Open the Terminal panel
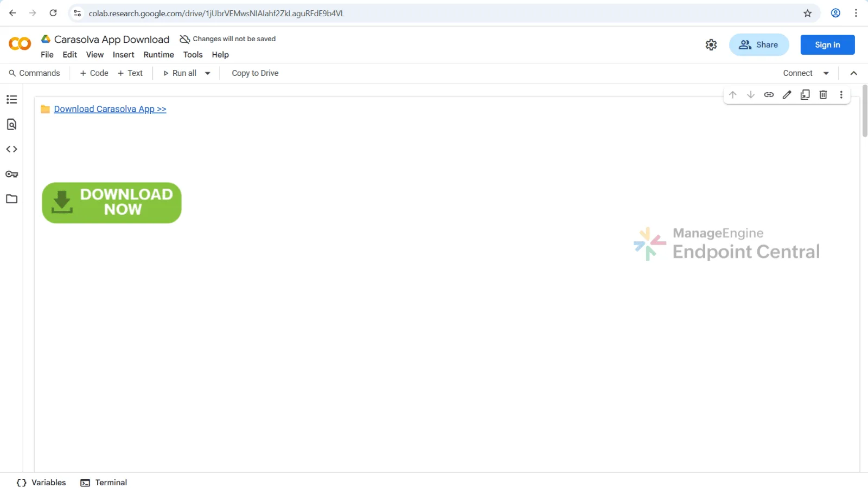 [x=104, y=483]
